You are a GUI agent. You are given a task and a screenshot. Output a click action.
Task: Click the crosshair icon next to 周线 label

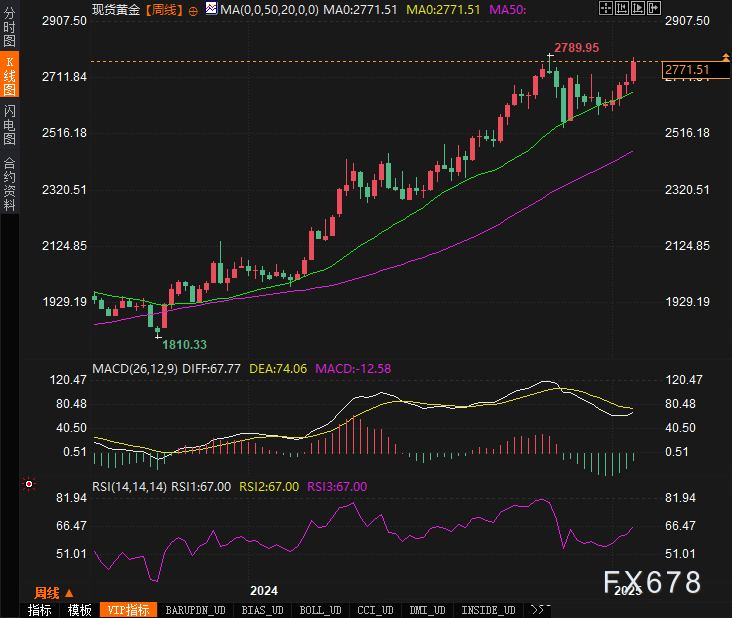[x=193, y=9]
